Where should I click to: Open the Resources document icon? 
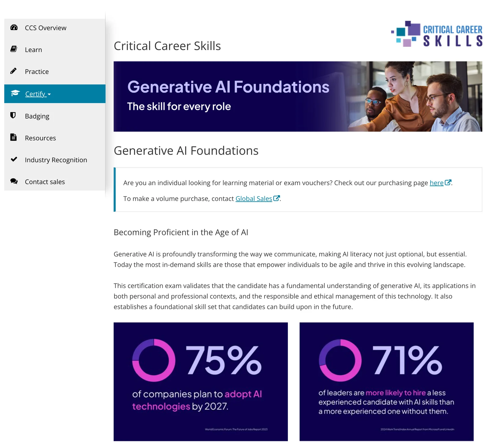pyautogui.click(x=14, y=138)
